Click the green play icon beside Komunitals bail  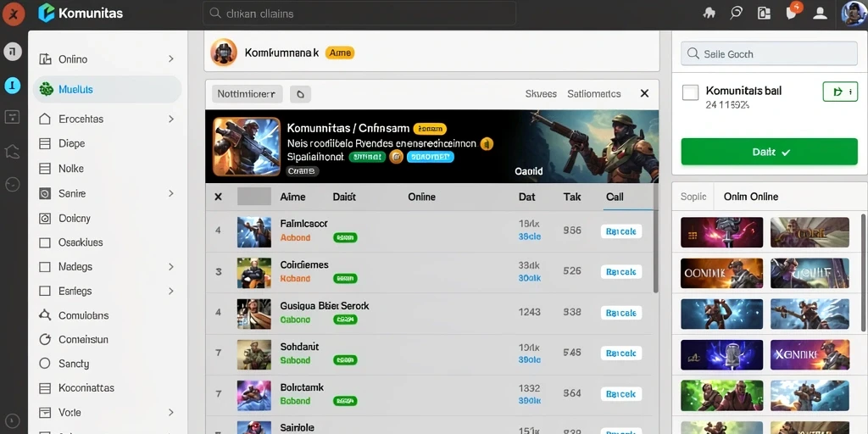[x=840, y=92]
